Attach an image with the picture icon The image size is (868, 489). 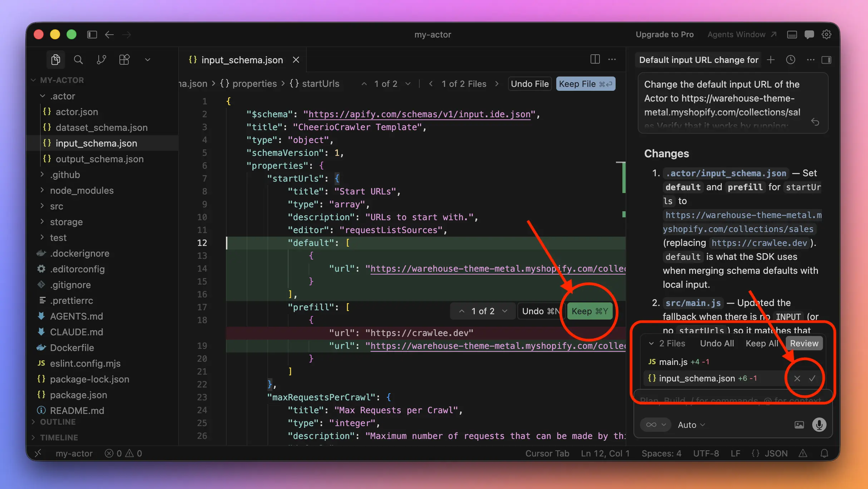pyautogui.click(x=799, y=425)
